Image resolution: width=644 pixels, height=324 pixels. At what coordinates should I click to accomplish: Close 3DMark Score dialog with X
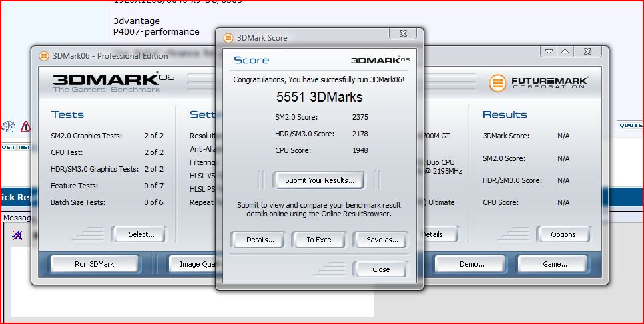click(403, 33)
